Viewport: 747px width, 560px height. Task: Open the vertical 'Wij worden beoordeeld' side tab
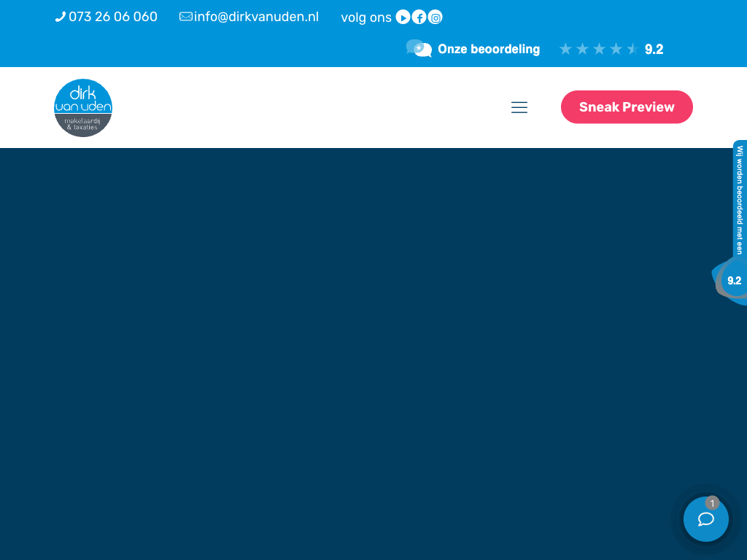(x=740, y=199)
